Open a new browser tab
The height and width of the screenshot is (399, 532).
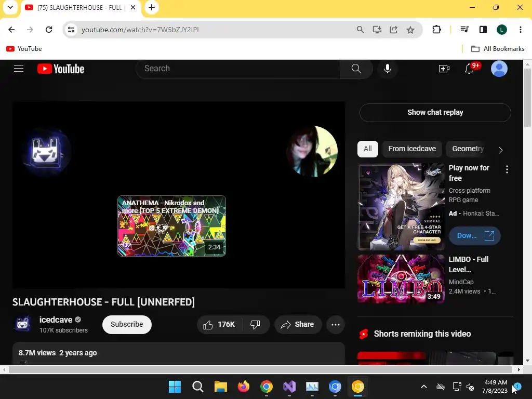coord(152,7)
